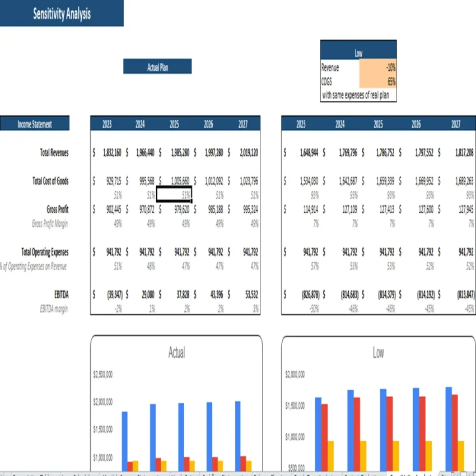
Task: Select the Total Operating Expenses row label
Action: 44,252
